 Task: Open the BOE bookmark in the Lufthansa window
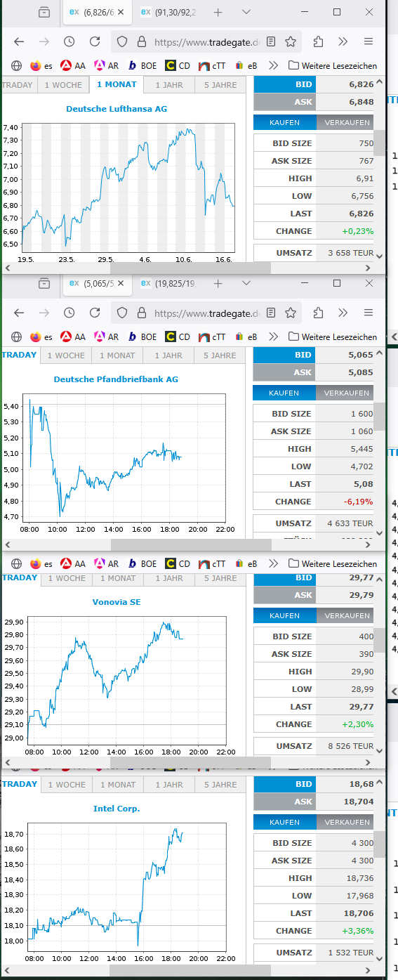[142, 65]
